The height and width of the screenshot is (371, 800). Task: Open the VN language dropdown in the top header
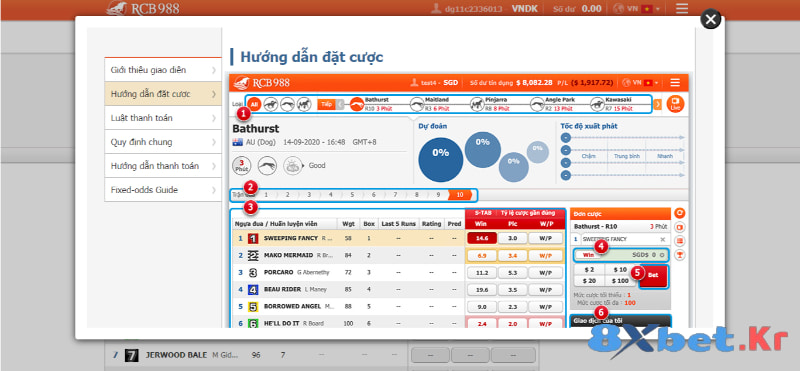(x=636, y=9)
